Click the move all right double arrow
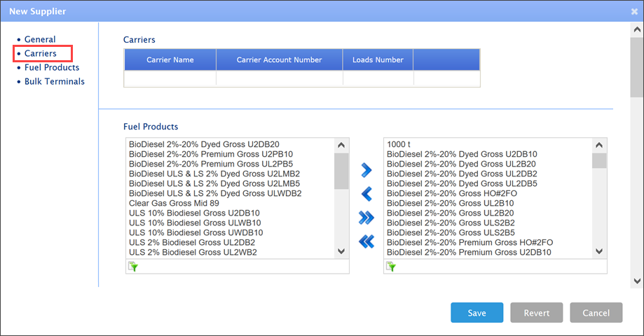The image size is (644, 336). pyautogui.click(x=366, y=218)
